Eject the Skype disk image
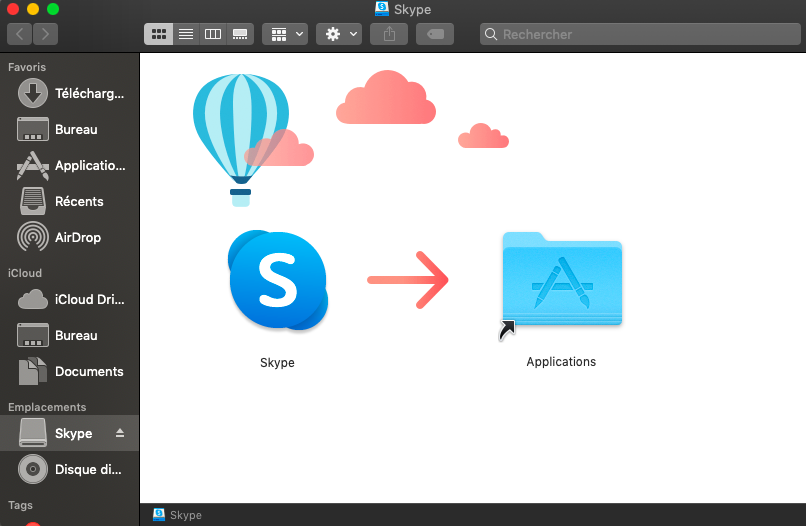Viewport: 806px width, 526px height. [x=120, y=433]
